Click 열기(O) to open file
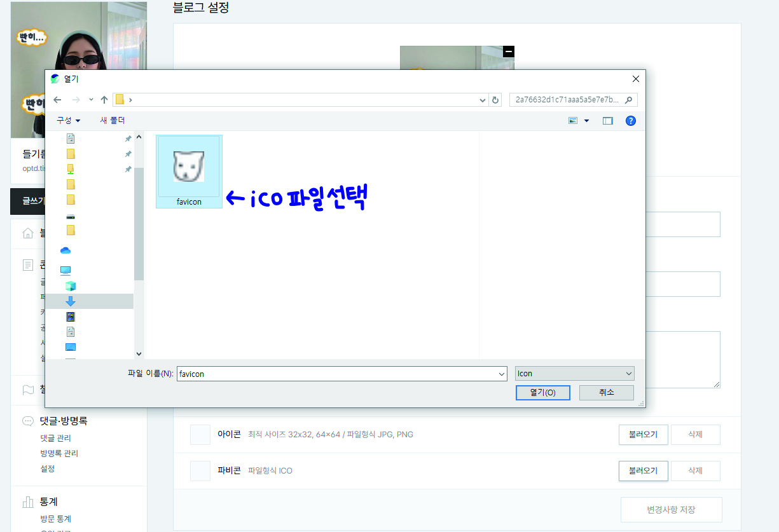The image size is (779, 532). tap(543, 393)
